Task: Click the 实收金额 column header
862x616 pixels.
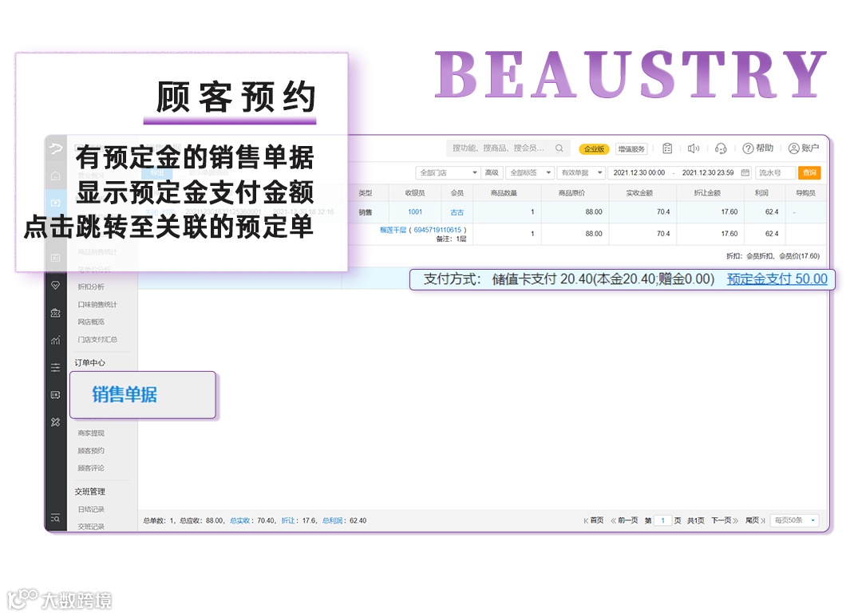Action: tap(639, 193)
